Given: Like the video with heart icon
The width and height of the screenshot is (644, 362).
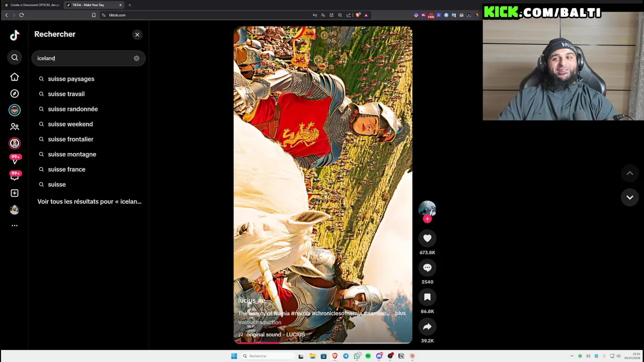Looking at the screenshot, I should point(427,238).
